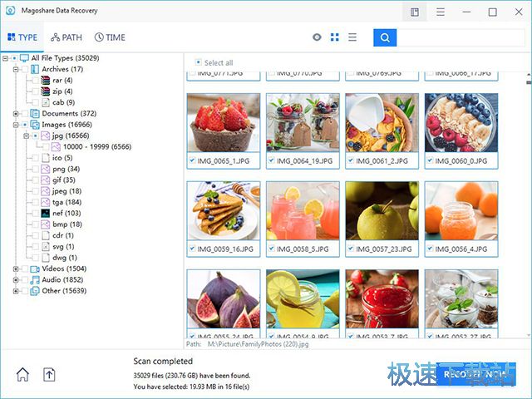
Task: Click the layout panel icon in title bar
Action: coord(415,12)
